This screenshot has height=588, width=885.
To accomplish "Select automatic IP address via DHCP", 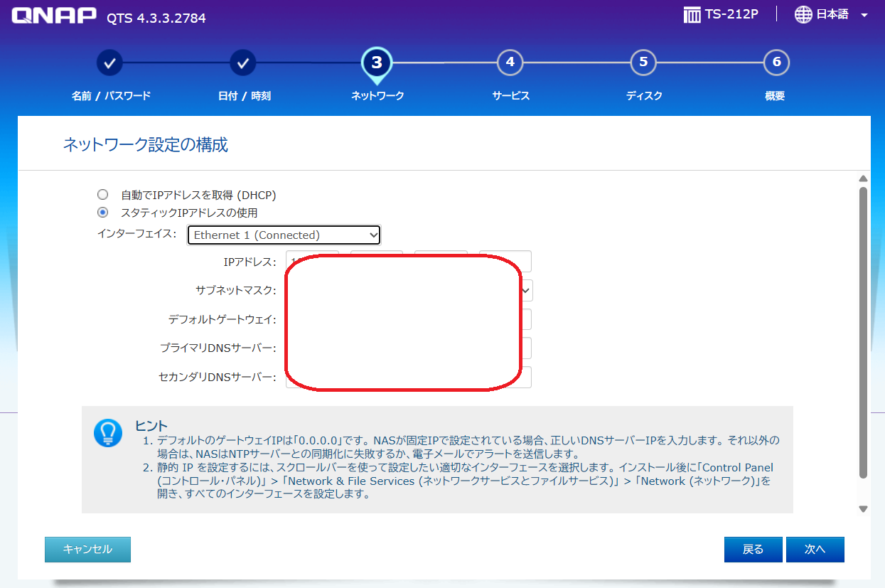I will click(102, 194).
